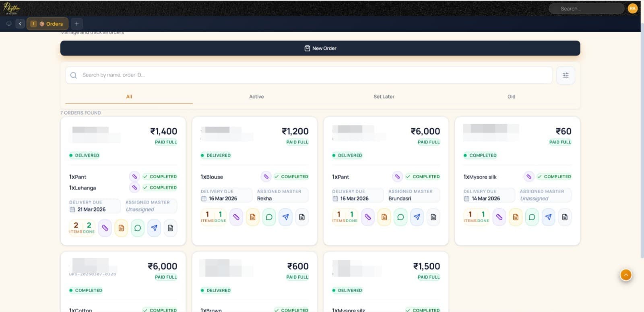Open the RA user avatar menu
The height and width of the screenshot is (312, 644).
pos(632,8)
